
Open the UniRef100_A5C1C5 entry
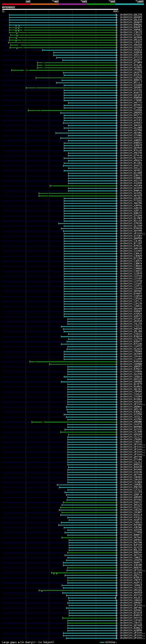(x=131, y=40)
